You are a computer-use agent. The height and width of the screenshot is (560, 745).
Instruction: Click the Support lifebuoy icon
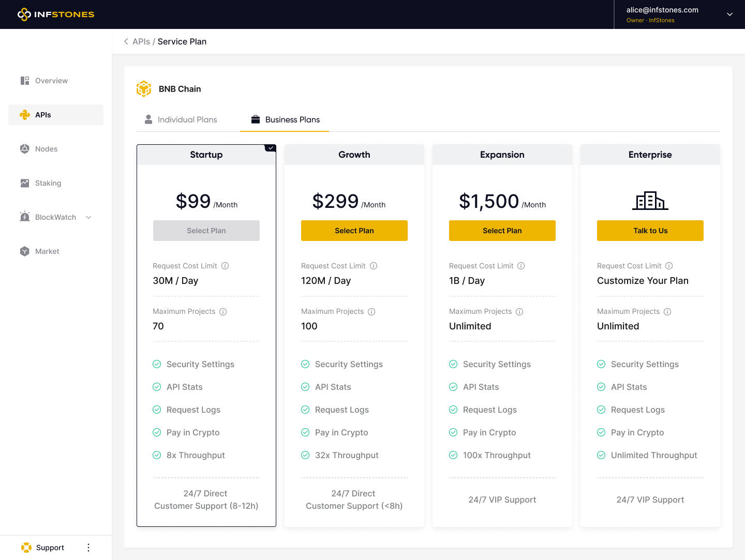[x=26, y=548]
